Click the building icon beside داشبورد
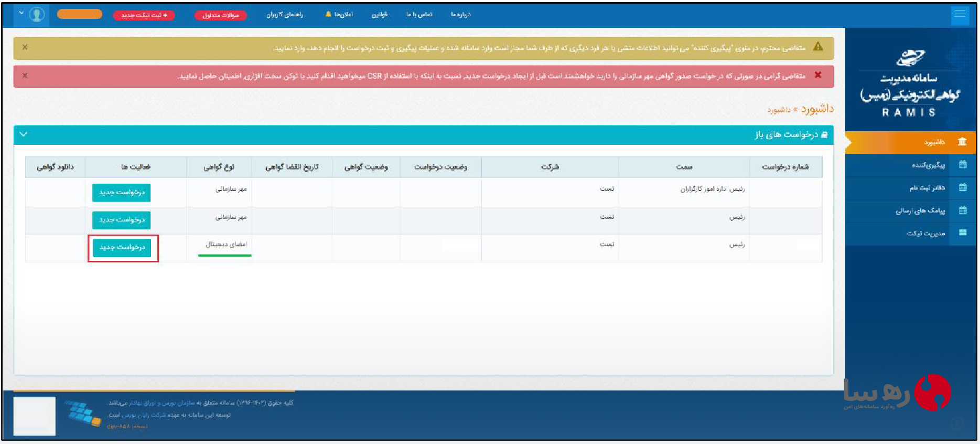 [962, 142]
